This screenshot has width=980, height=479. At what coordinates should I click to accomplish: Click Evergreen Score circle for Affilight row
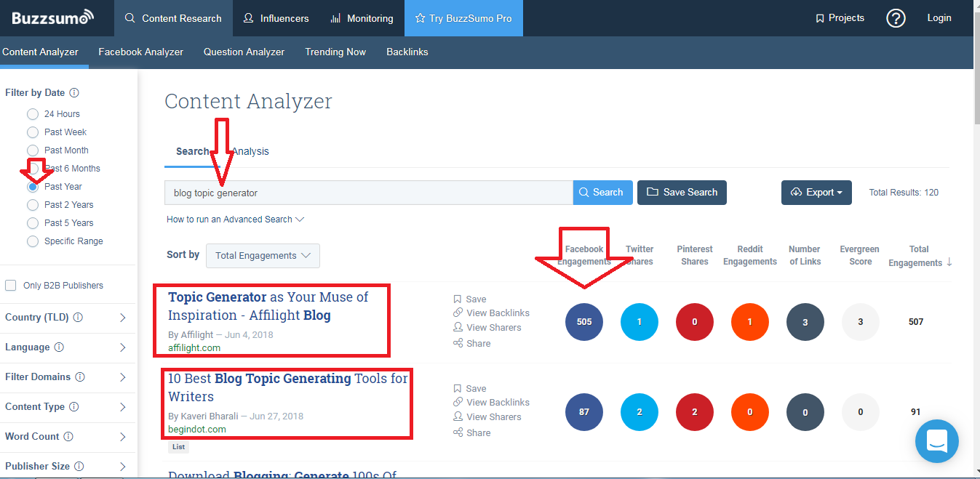coord(861,322)
